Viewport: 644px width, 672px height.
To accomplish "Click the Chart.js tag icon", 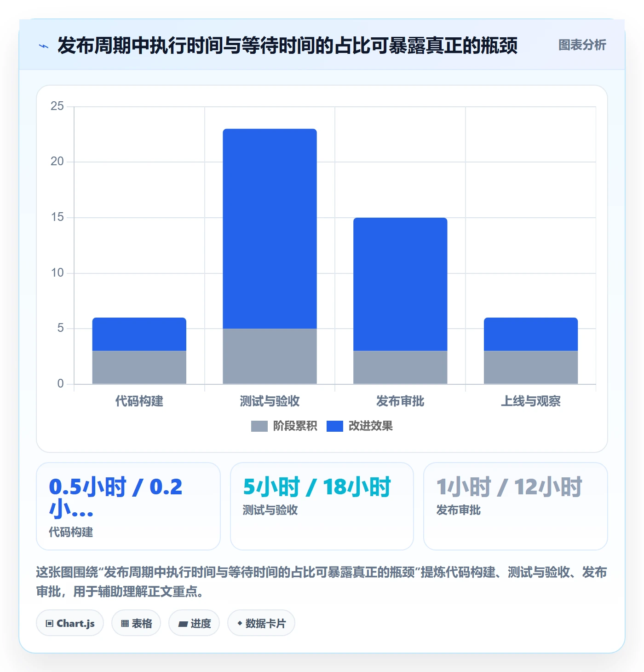I will point(50,624).
